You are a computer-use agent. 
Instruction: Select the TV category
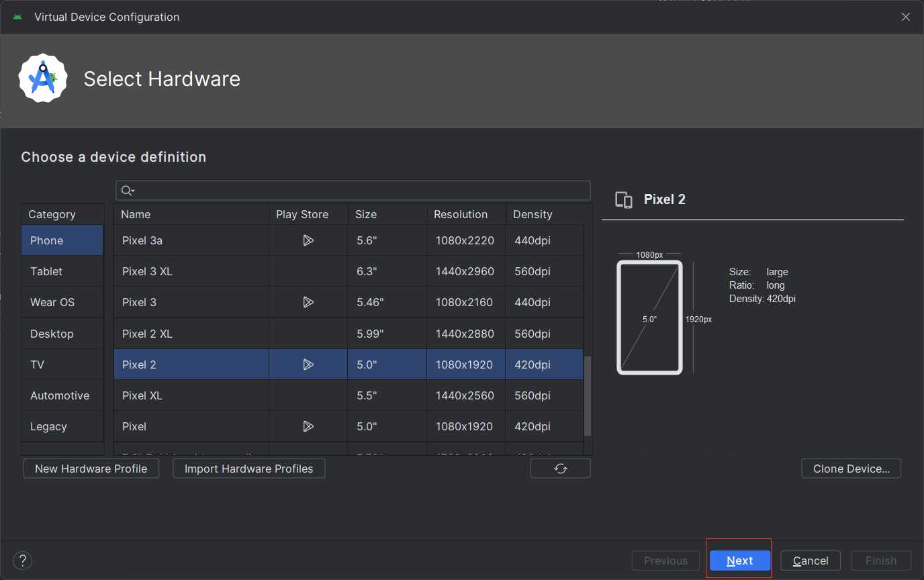click(x=62, y=365)
